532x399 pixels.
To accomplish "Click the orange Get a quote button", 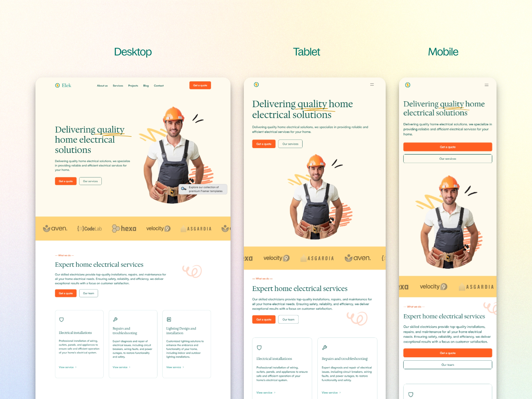I will click(x=200, y=86).
